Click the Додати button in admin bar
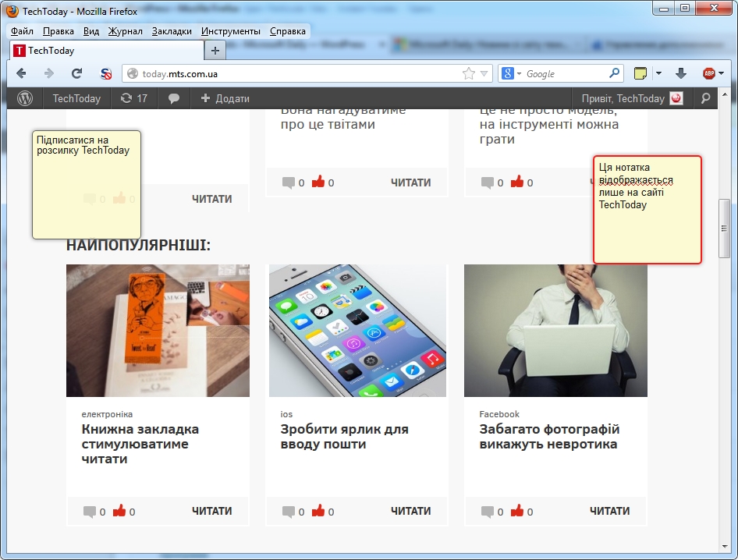 coord(225,98)
